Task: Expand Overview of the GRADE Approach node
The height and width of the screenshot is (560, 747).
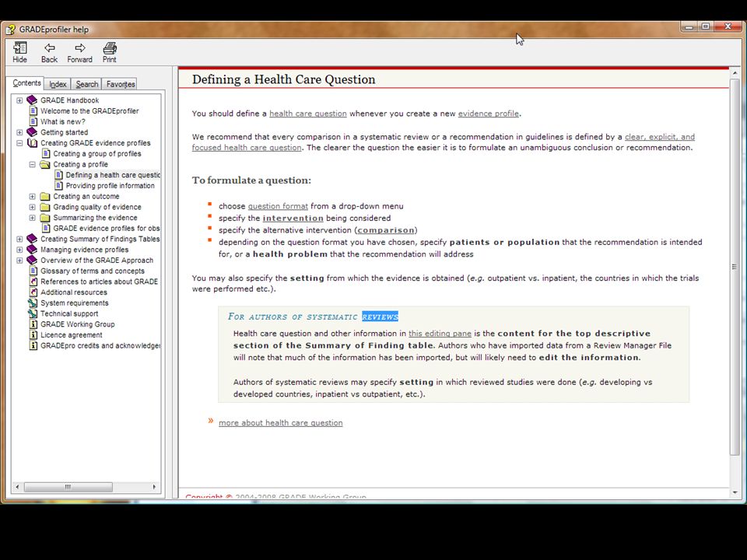Action: (19, 261)
